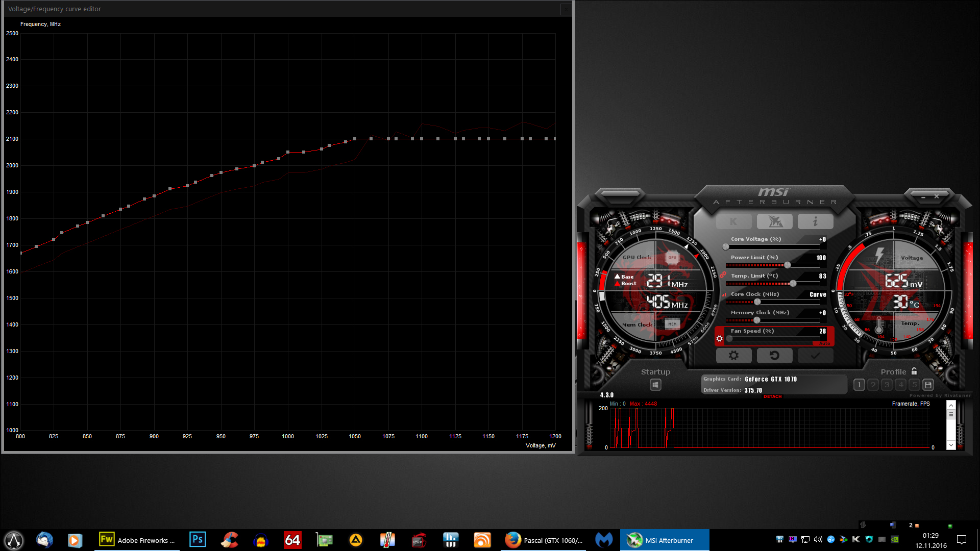Image resolution: width=980 pixels, height=551 pixels.
Task: Open Afterburner settings gear button
Action: click(x=733, y=356)
